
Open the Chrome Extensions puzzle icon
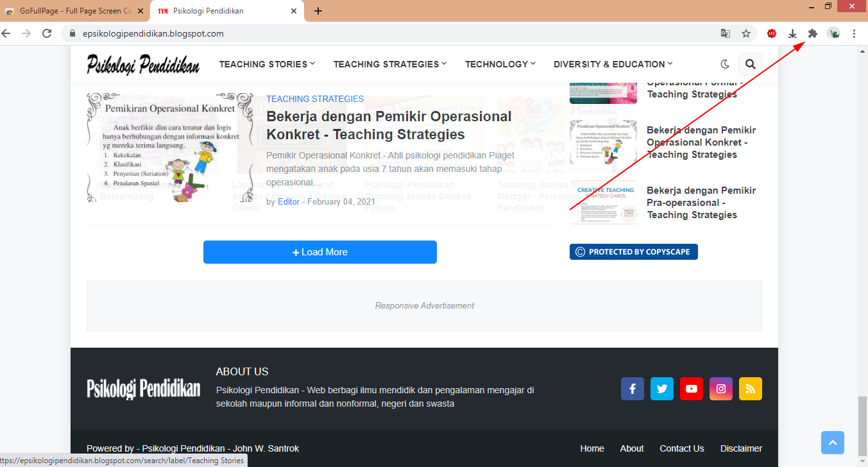(x=812, y=33)
